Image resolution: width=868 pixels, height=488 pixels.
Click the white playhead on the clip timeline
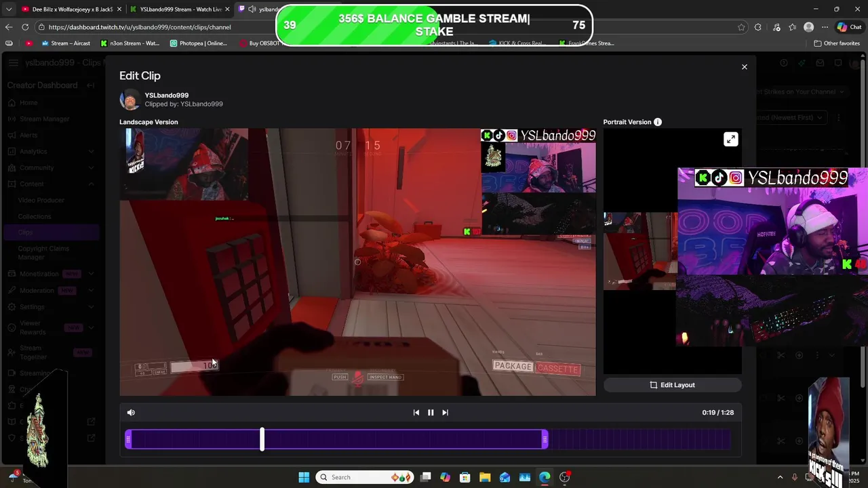click(262, 440)
